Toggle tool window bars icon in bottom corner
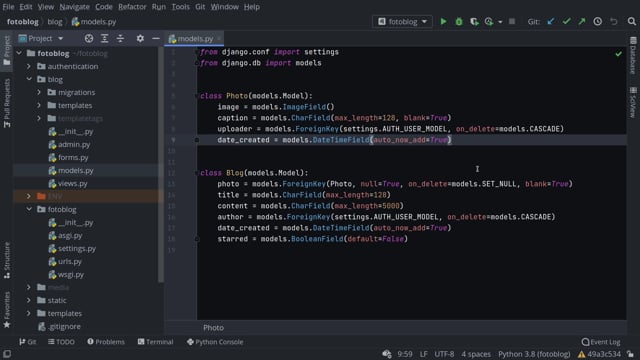The width and height of the screenshot is (640, 360). [7, 354]
